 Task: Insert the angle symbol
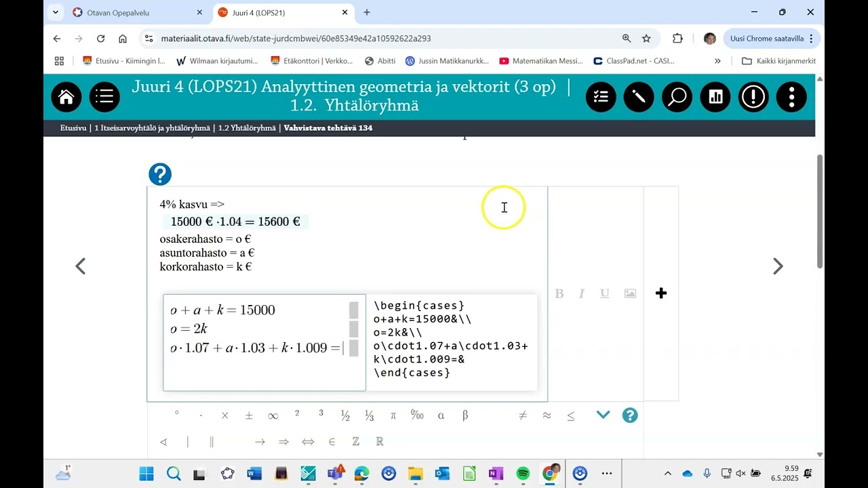click(x=163, y=442)
